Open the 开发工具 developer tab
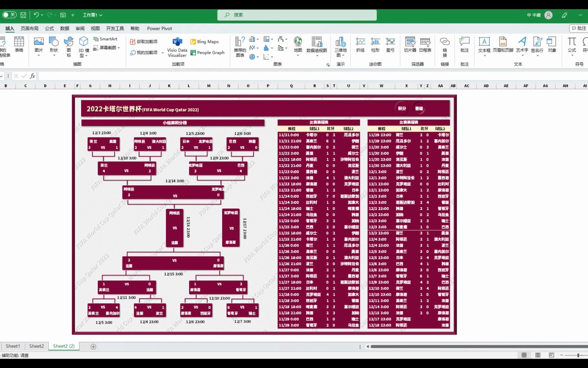 pos(115,29)
